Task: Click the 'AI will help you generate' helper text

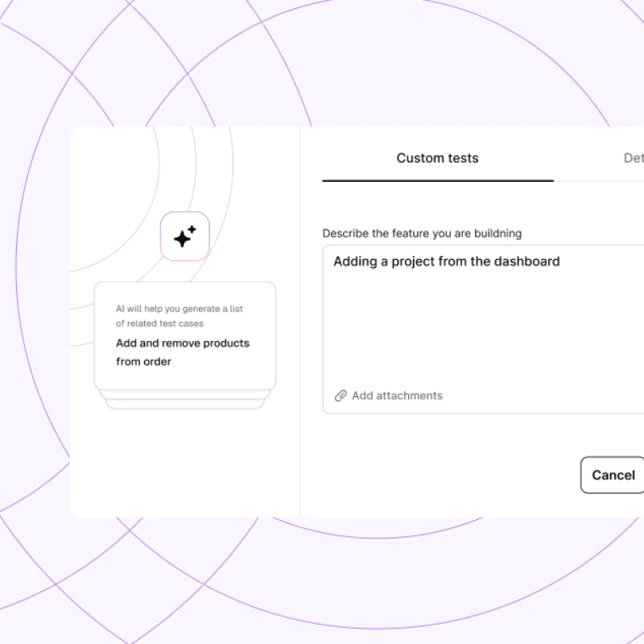Action: [179, 308]
